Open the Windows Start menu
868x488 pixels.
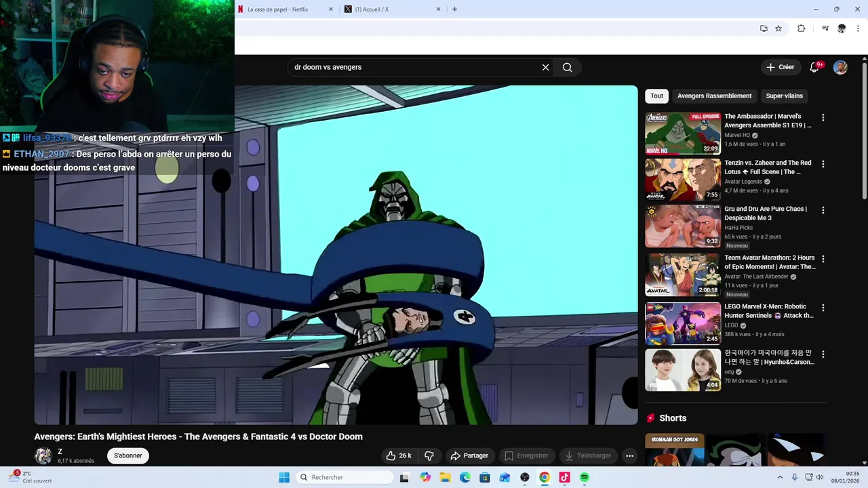pos(284,477)
